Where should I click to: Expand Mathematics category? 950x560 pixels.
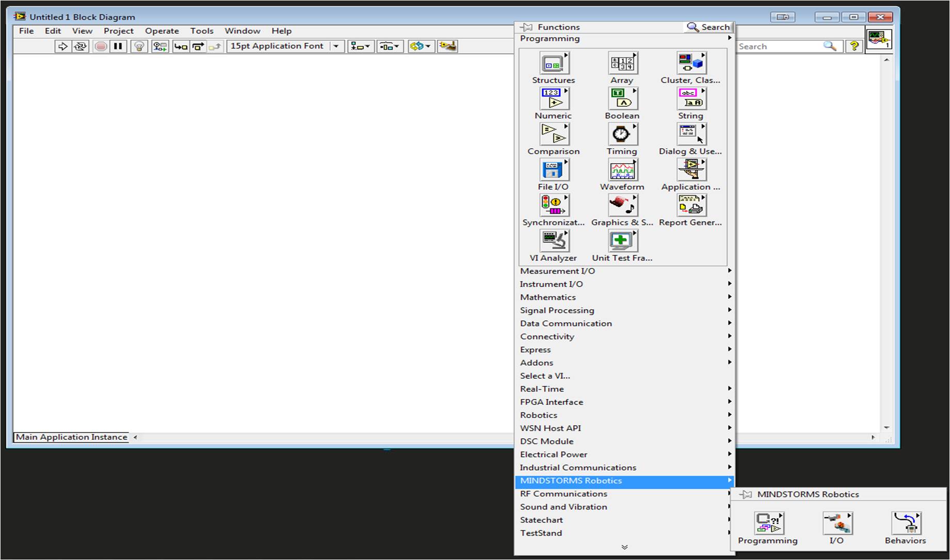point(625,297)
